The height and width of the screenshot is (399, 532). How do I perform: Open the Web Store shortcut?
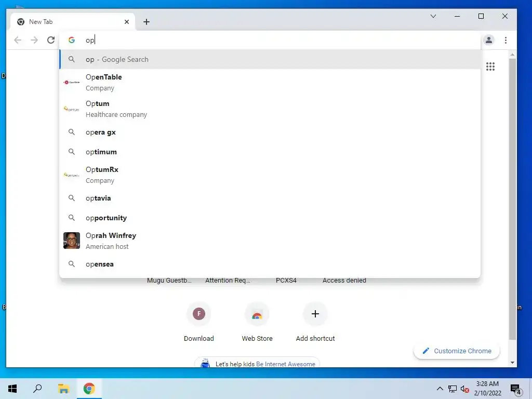[257, 321]
